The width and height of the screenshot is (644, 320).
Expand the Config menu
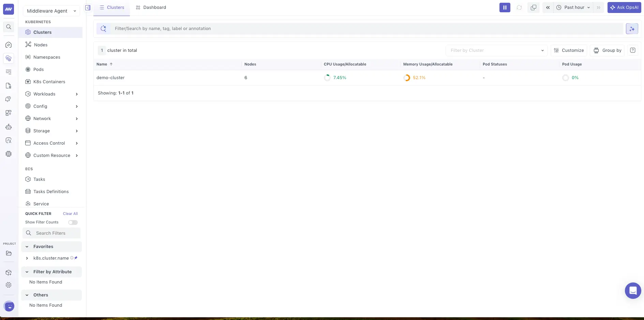click(52, 106)
